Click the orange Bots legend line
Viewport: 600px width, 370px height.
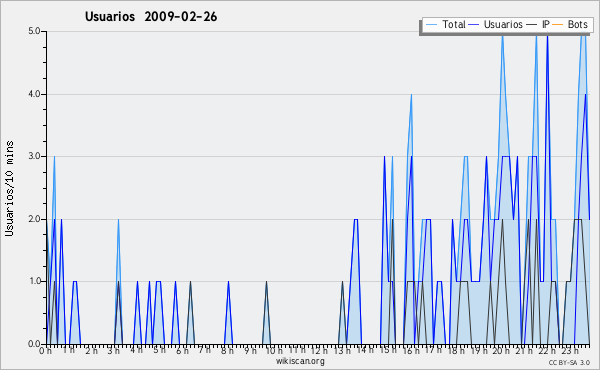[x=558, y=25]
